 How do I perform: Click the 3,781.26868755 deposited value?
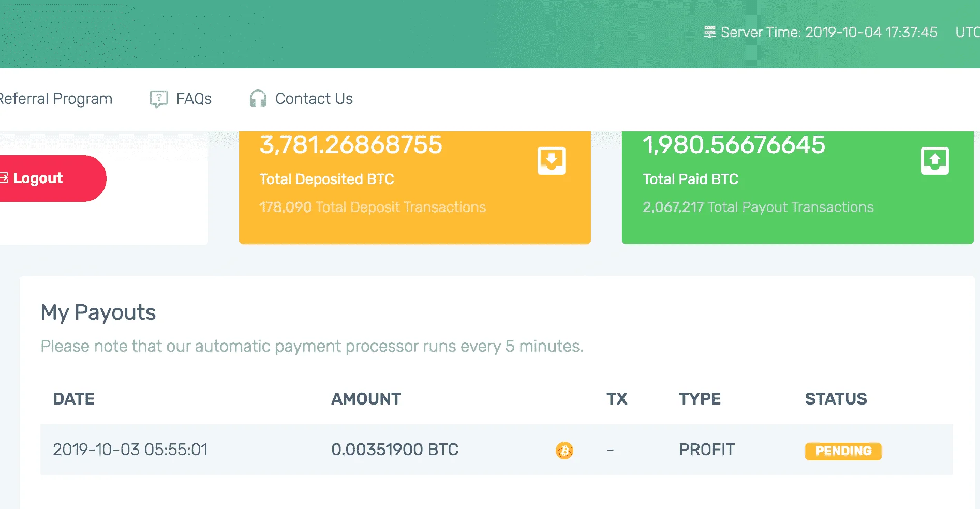[351, 144]
